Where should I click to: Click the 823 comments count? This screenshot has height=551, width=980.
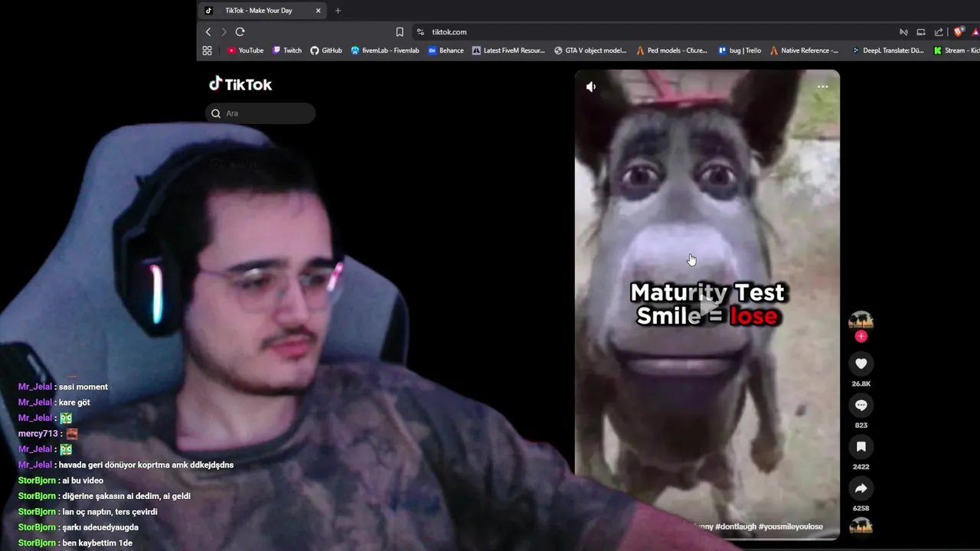[861, 425]
